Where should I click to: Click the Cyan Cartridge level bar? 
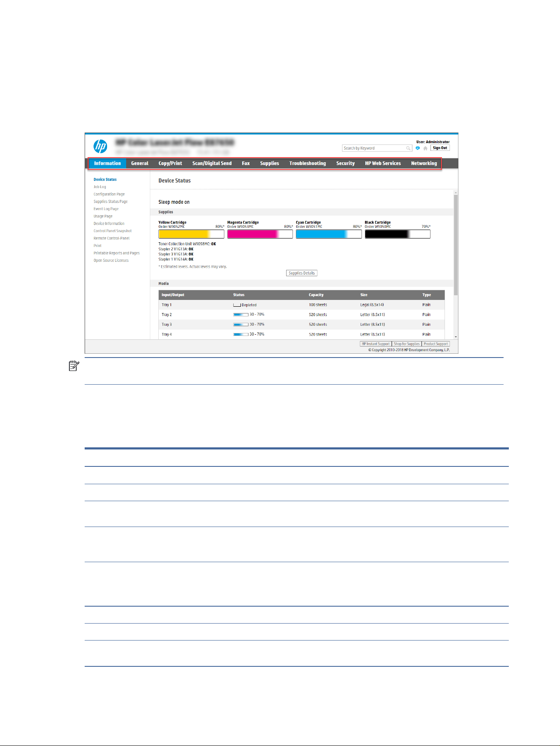329,234
